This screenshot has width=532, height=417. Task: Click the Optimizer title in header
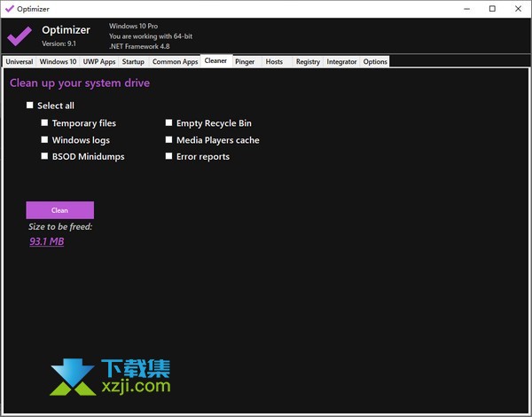click(66, 30)
